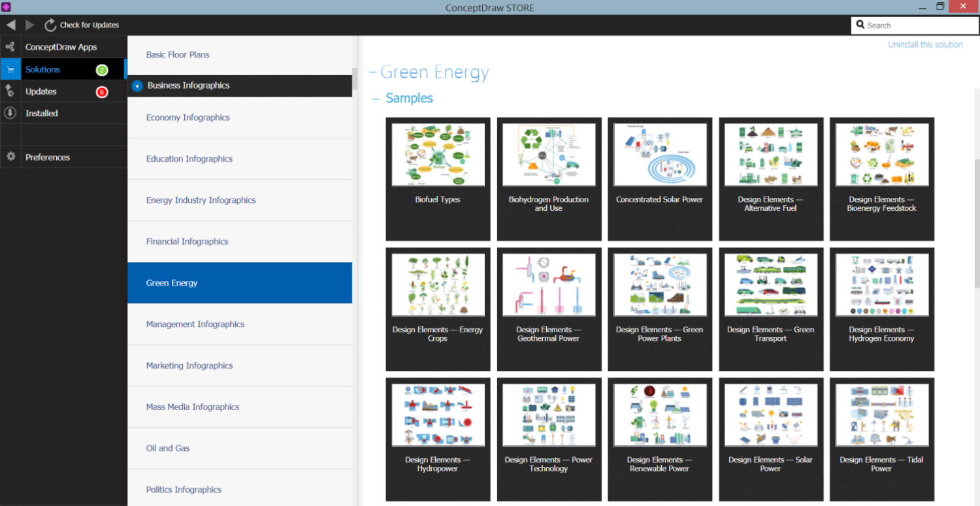This screenshot has height=506, width=980.
Task: Click the "Design Elements — Energy Crops" caption
Action: click(x=438, y=334)
